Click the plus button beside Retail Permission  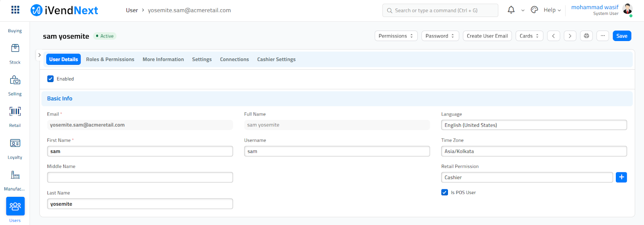tap(621, 178)
